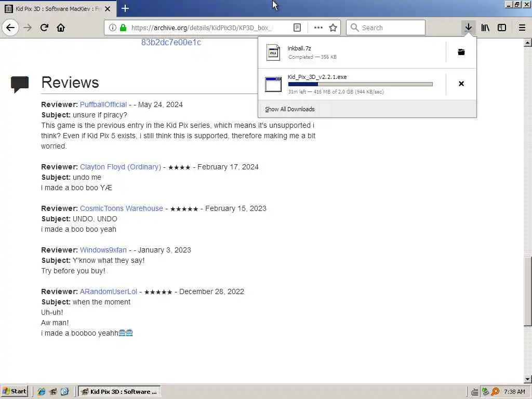Bookmark this page with the star
The height and width of the screenshot is (399, 532).
point(333,28)
